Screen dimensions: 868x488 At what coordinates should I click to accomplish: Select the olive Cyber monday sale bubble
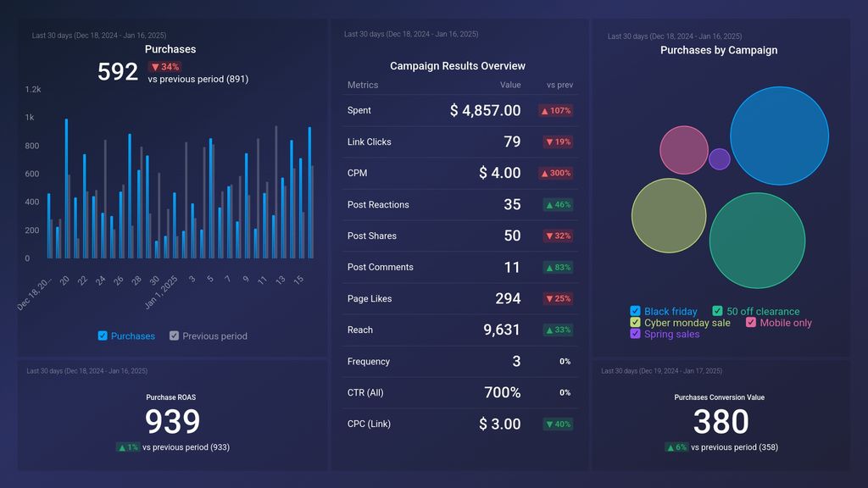pyautogui.click(x=669, y=215)
